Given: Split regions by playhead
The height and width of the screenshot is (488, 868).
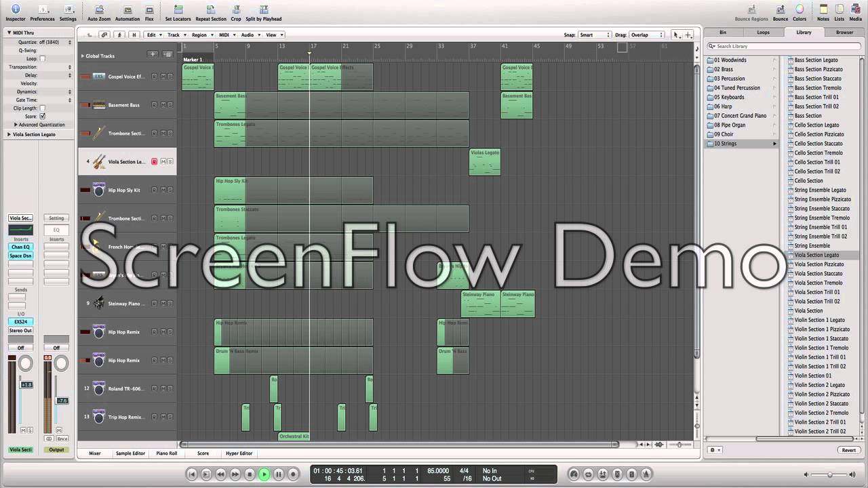Looking at the screenshot, I should 264,12.
